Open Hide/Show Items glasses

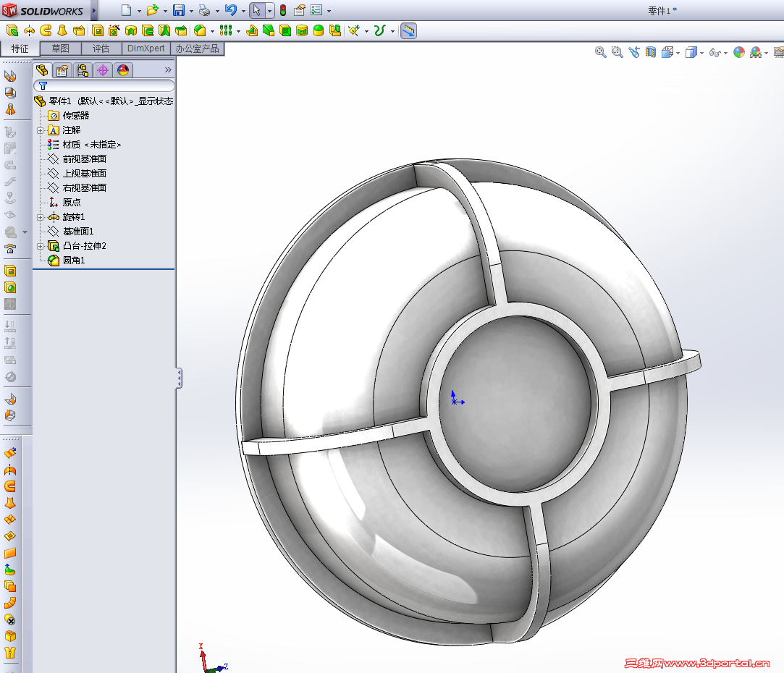click(715, 53)
